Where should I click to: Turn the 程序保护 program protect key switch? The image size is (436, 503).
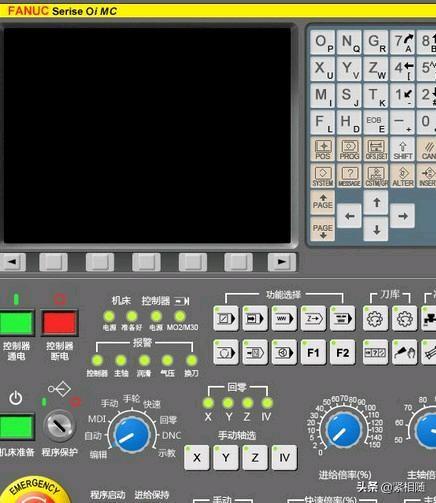(x=59, y=426)
